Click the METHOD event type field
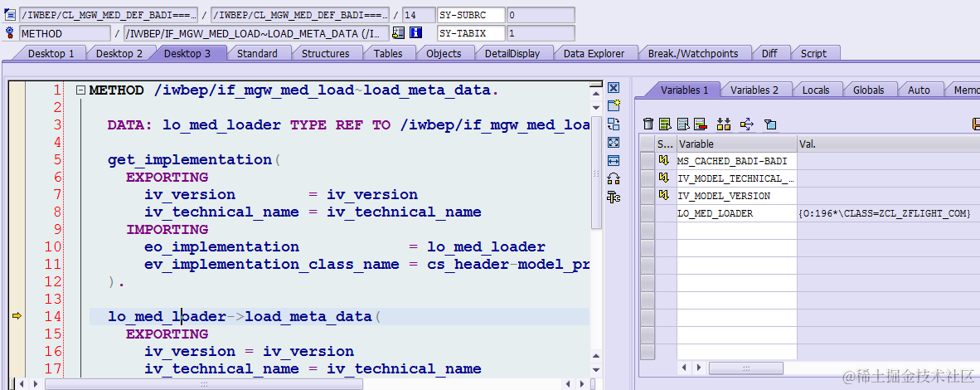 pos(65,33)
